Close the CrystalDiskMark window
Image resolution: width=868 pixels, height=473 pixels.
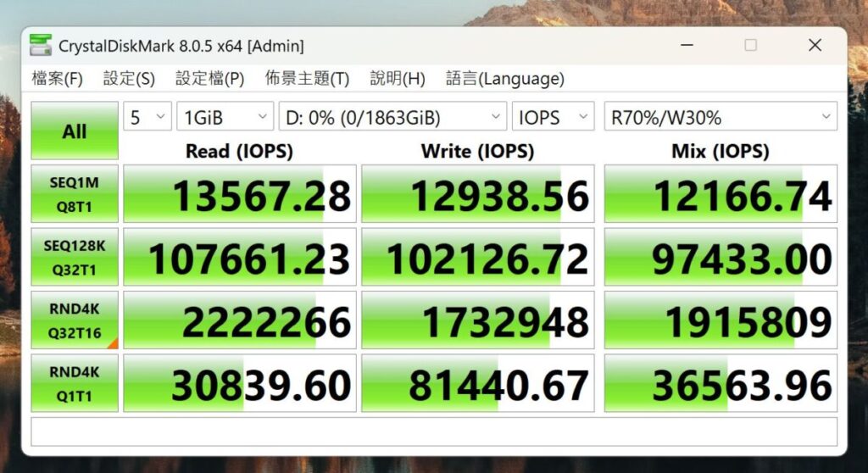click(815, 45)
